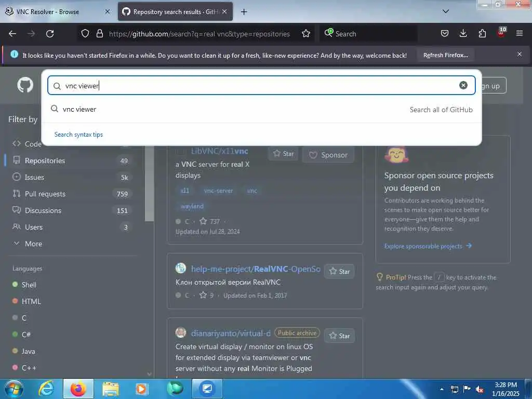
Task: Close the Repository search results tab
Action: (x=224, y=11)
